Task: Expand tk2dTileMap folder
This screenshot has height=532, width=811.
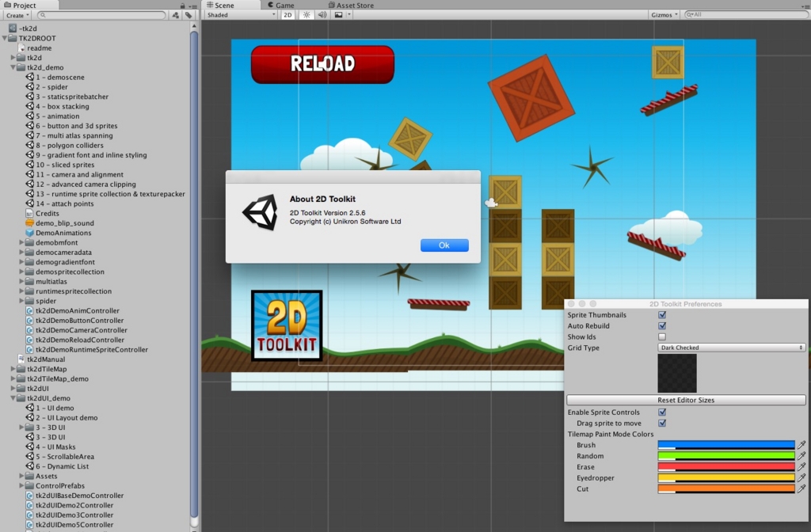Action: pos(13,369)
